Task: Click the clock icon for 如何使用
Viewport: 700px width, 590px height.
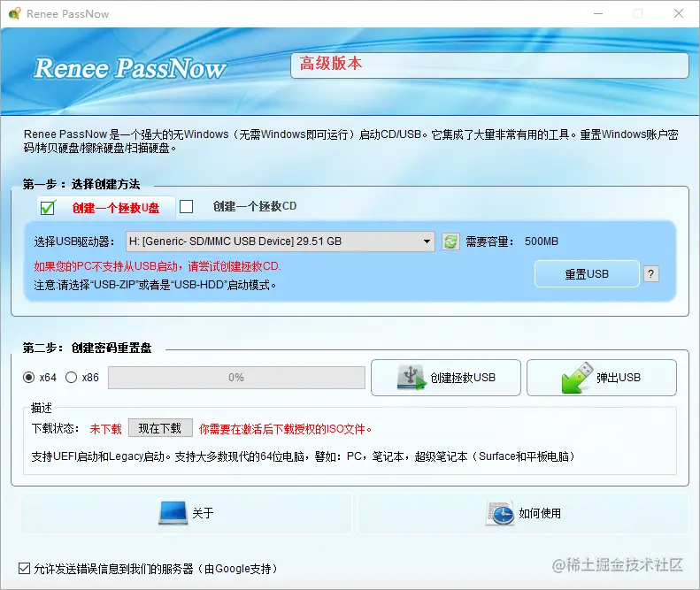Action: pos(500,513)
